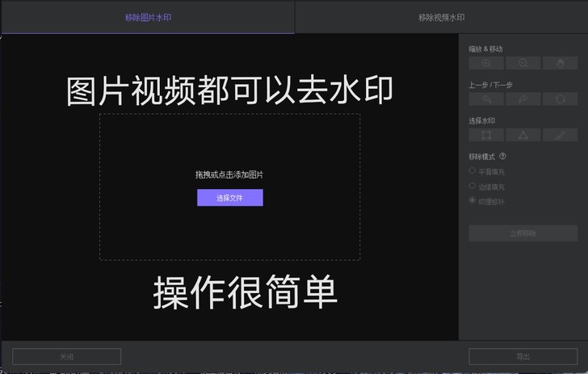Image resolution: width=588 pixels, height=374 pixels.
Task: Select the rectangle watermark selection tool
Action: coord(486,135)
